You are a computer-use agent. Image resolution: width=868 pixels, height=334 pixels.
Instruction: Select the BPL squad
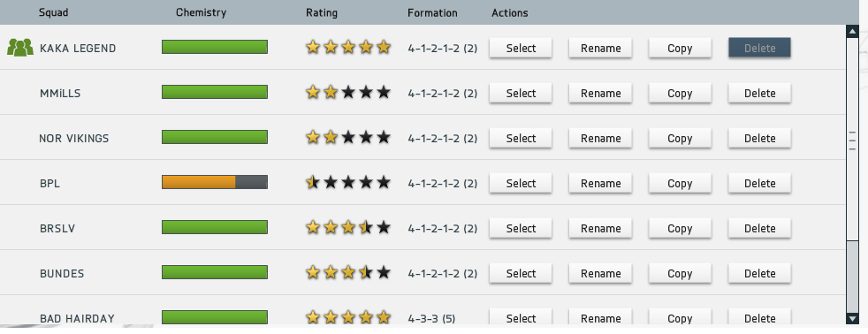coord(521,183)
